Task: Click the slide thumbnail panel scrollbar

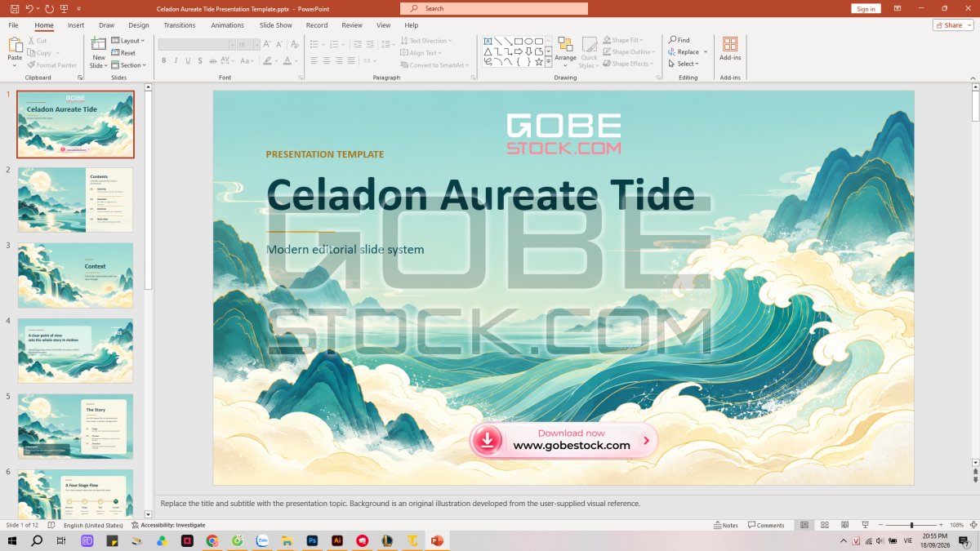Action: [148, 189]
